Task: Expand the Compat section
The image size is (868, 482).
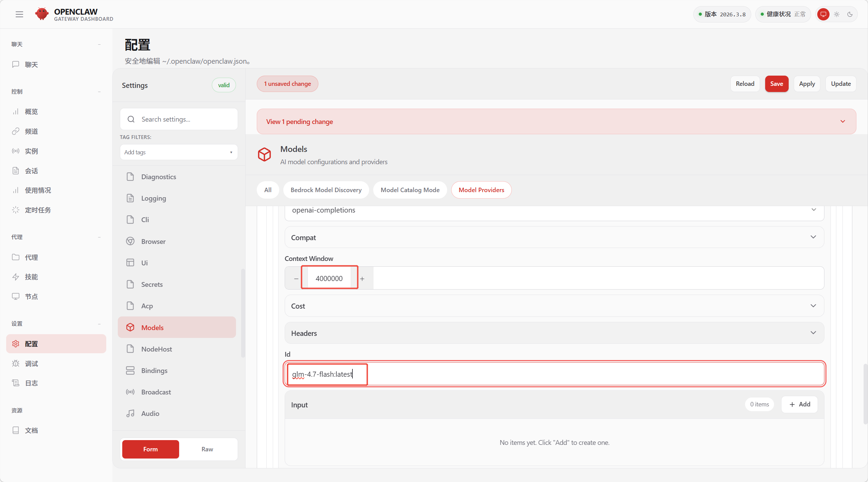Action: [x=554, y=237]
